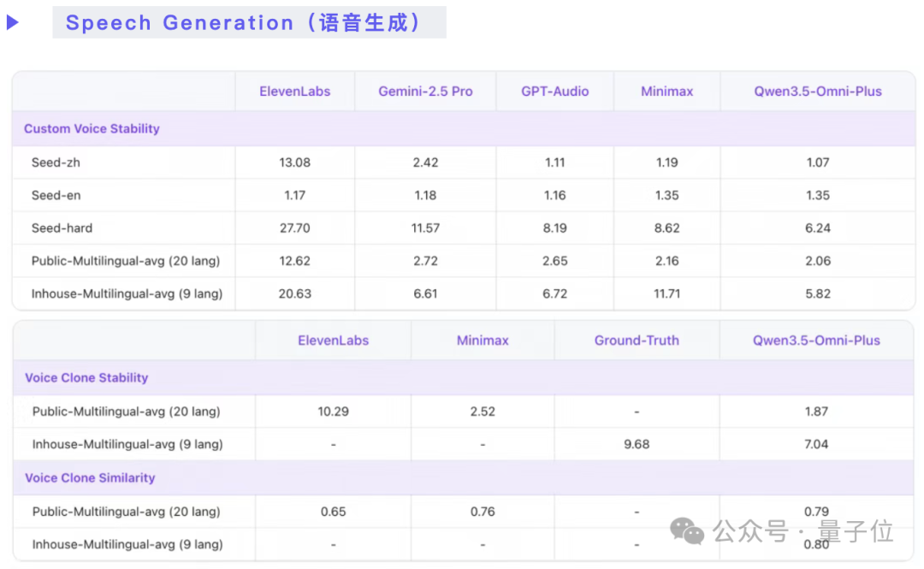The width and height of the screenshot is (924, 569).
Task: Click ElevenLabs header in the top table
Action: 294,92
